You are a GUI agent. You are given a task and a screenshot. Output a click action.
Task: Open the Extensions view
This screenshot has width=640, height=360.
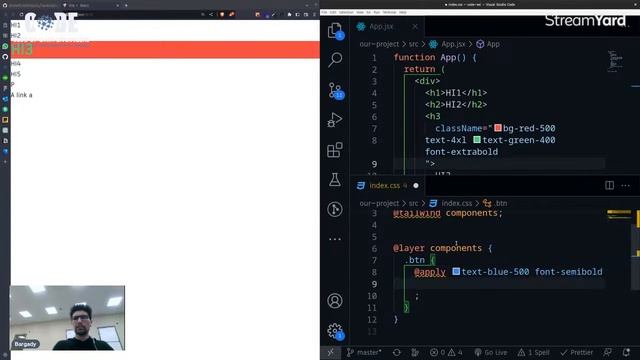coord(335,150)
